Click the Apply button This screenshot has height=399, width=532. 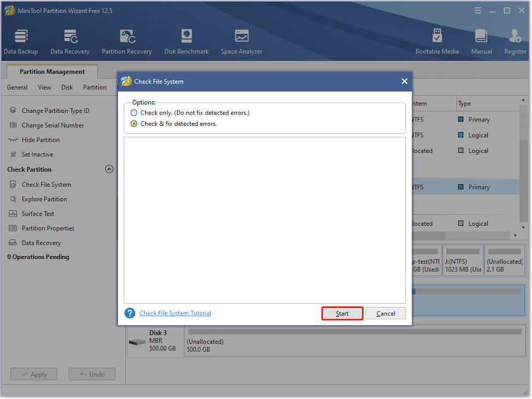[33, 374]
